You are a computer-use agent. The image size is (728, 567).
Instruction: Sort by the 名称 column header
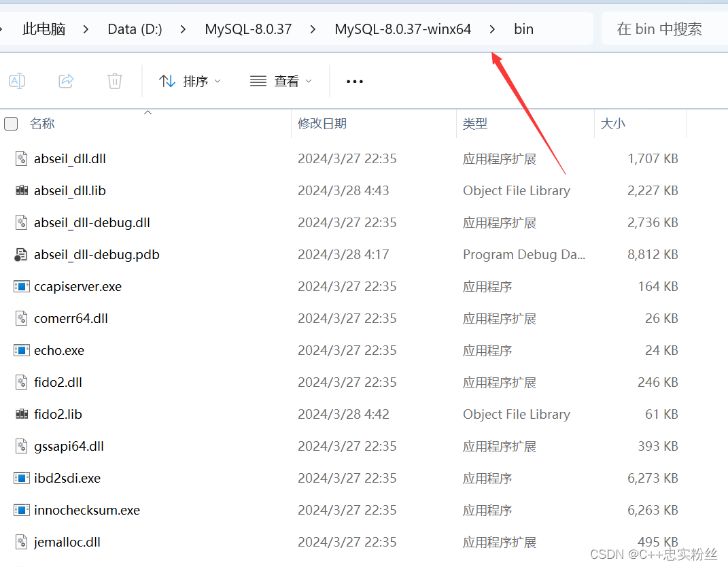point(42,124)
